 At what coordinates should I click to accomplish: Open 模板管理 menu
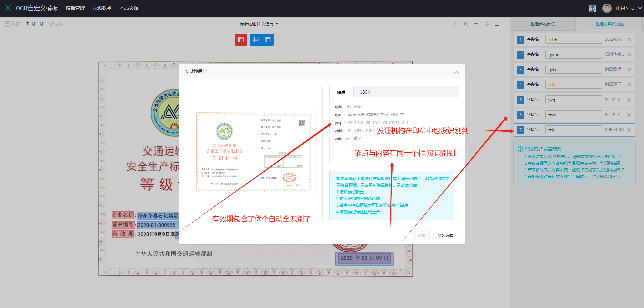click(75, 8)
